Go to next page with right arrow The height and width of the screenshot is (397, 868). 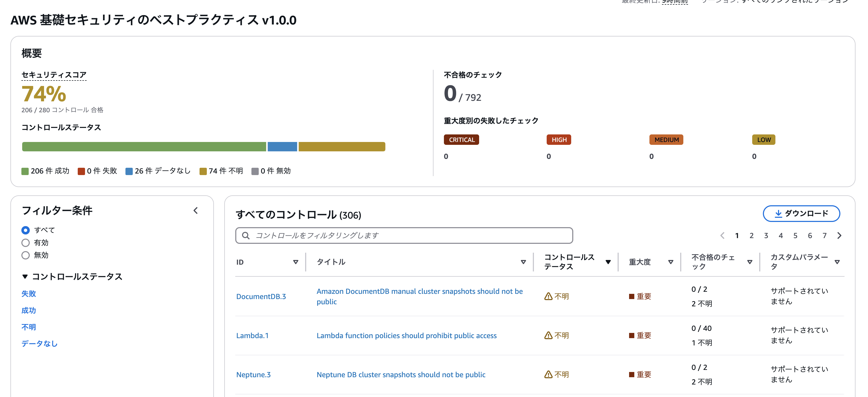click(839, 235)
